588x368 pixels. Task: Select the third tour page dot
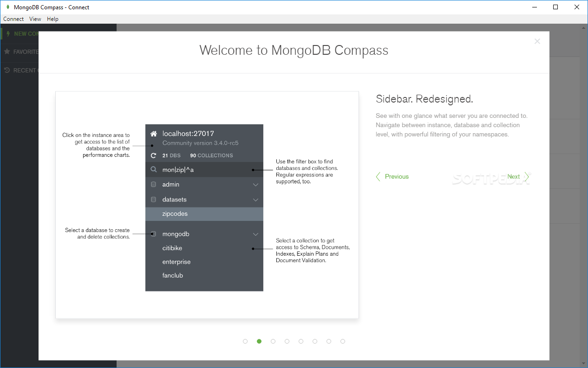(273, 341)
